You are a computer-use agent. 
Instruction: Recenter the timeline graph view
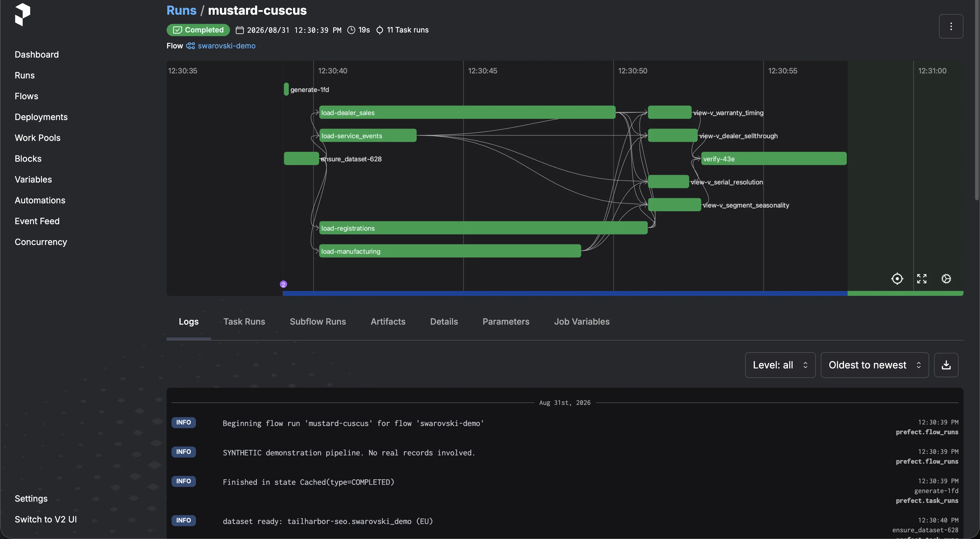click(897, 279)
